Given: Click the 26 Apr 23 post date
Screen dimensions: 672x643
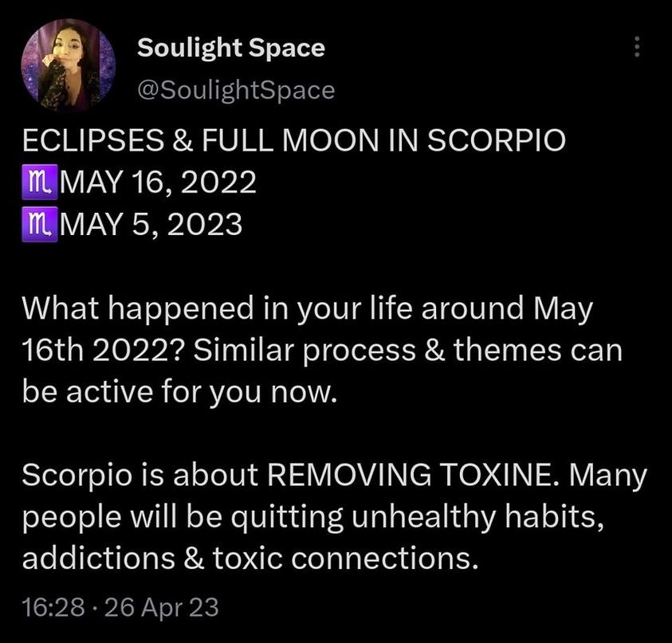Looking at the screenshot, I should tap(161, 607).
